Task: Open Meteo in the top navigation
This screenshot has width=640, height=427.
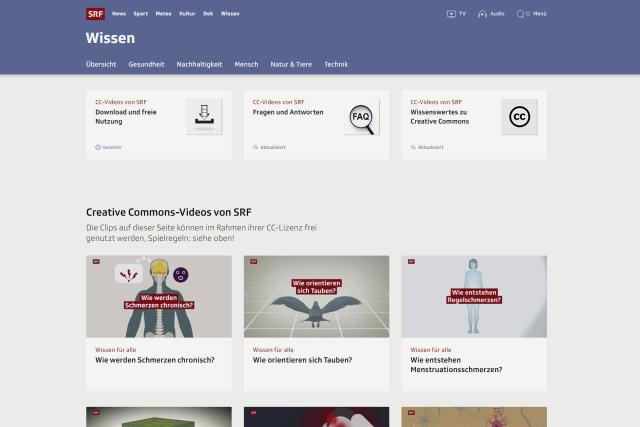Action: pyautogui.click(x=163, y=14)
